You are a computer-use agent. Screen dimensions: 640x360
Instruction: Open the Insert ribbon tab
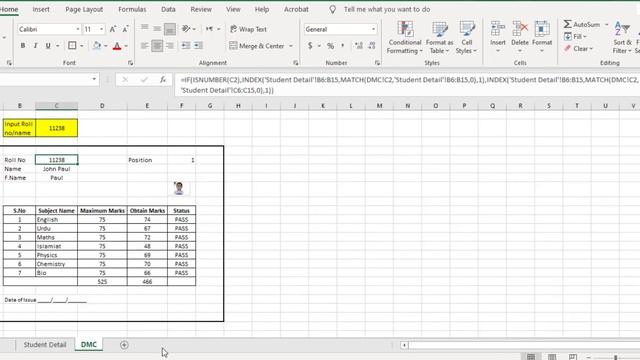pyautogui.click(x=41, y=9)
